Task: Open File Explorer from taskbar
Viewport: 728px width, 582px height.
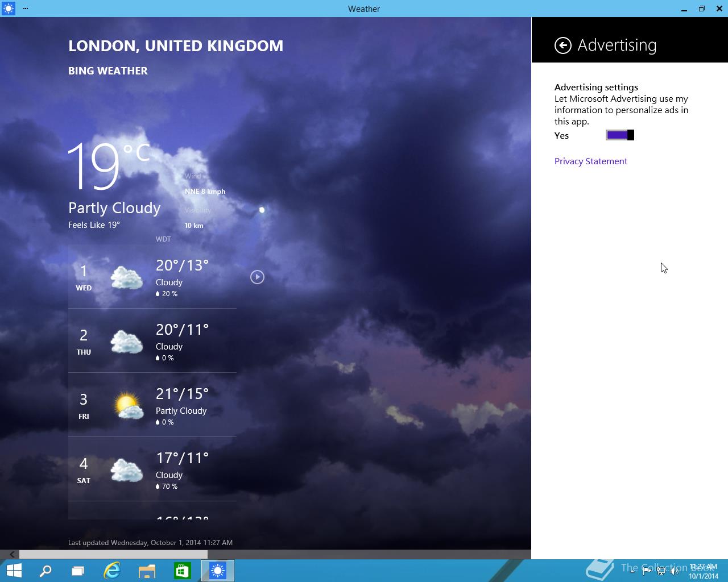Action: tap(147, 571)
